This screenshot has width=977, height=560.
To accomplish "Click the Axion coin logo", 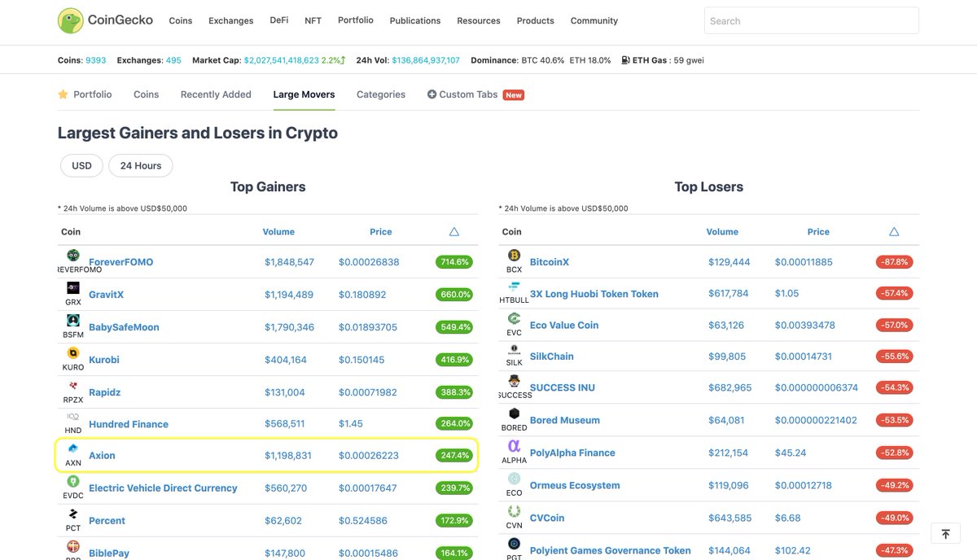I will coord(72,449).
